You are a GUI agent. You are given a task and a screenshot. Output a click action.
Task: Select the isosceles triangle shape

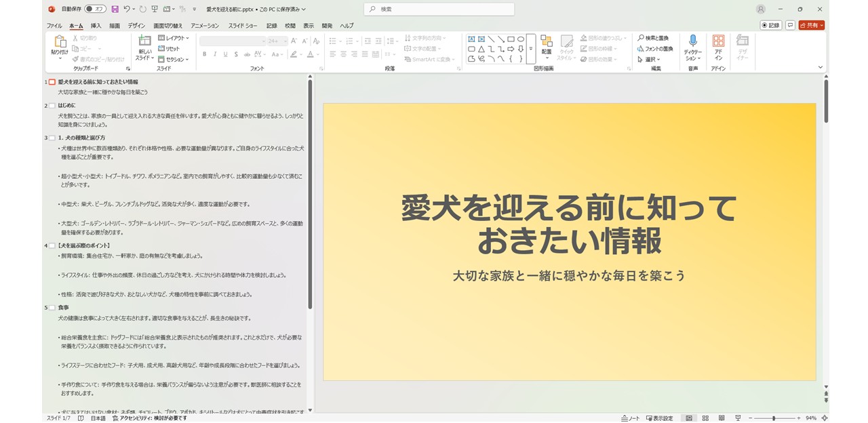click(x=481, y=49)
